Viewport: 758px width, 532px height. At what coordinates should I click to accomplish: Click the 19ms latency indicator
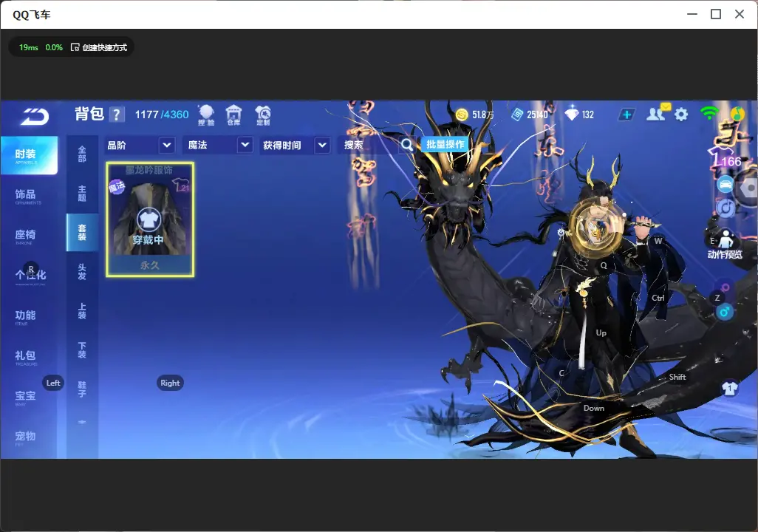click(29, 47)
